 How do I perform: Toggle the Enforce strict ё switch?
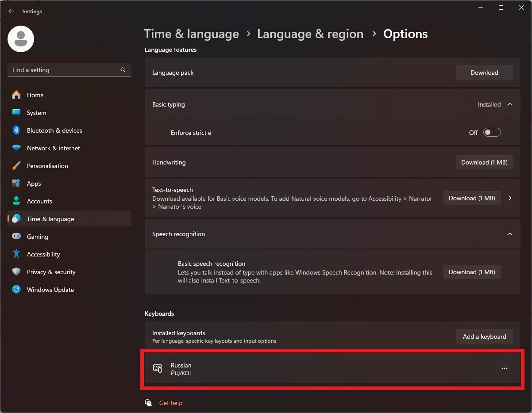coord(492,133)
